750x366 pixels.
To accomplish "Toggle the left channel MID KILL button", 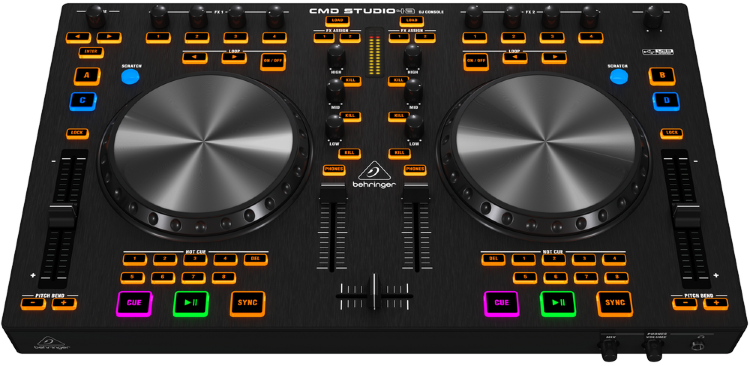I will click(351, 116).
